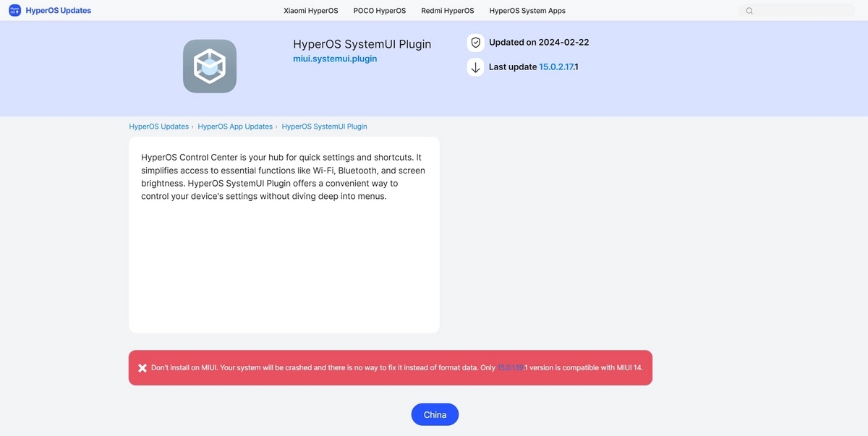Click the shield checkmark updated icon

[x=475, y=43]
